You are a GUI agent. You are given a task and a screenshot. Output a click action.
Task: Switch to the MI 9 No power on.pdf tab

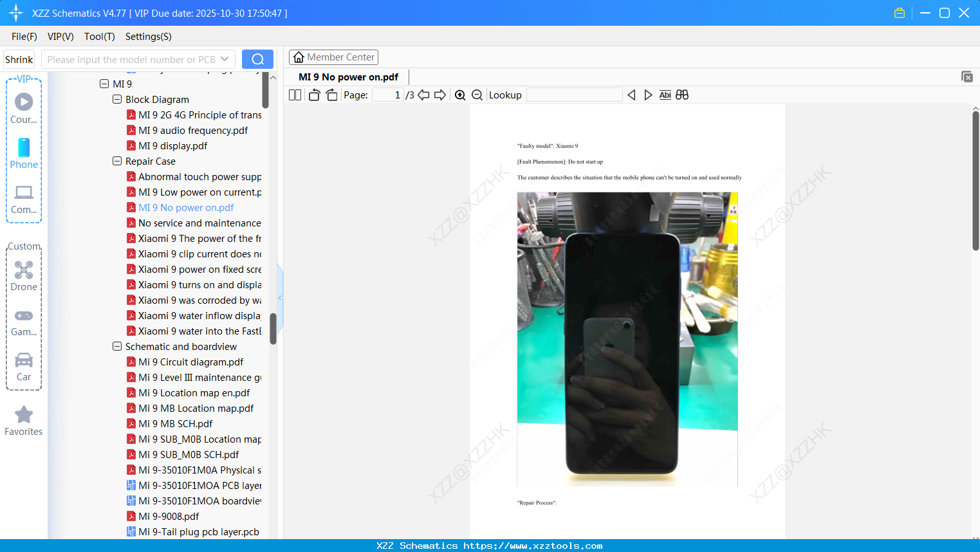(x=348, y=77)
